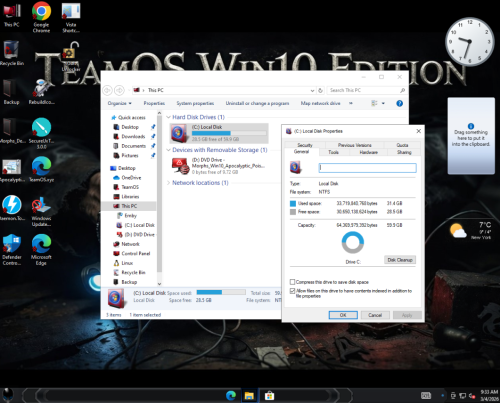Open the Security tab
Screen dimensions: 500x403
pyautogui.click(x=305, y=145)
